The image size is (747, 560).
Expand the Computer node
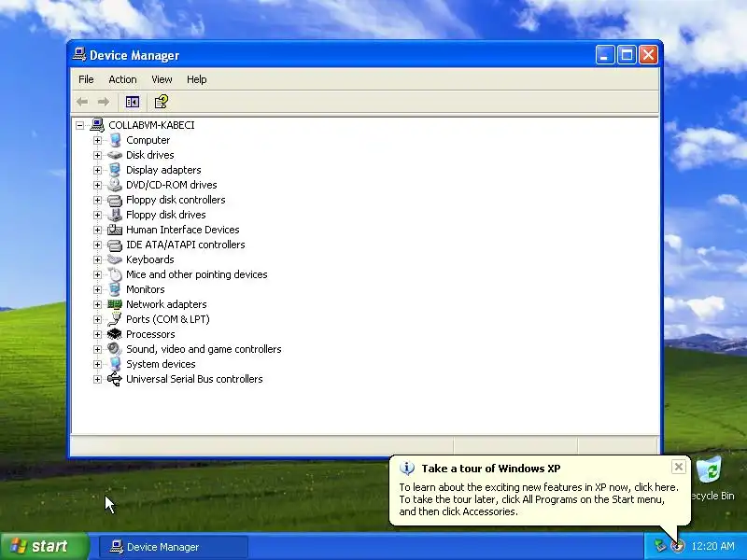point(97,140)
